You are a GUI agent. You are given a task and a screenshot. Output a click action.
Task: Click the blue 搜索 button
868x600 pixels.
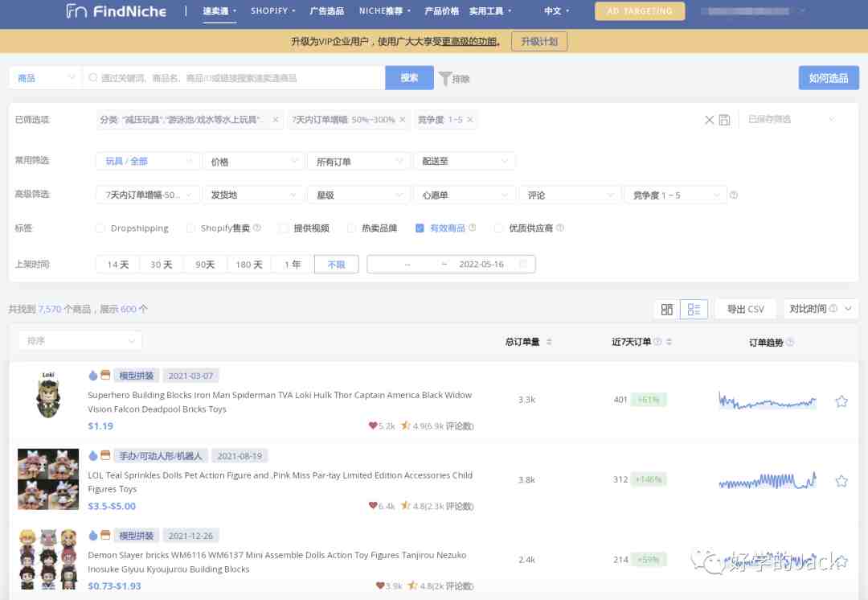409,78
